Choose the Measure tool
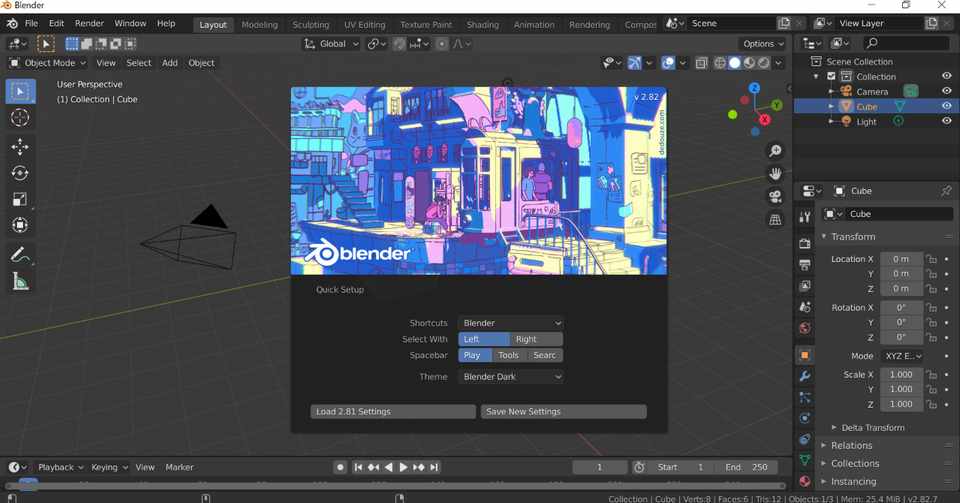Viewport: 960px width, 503px height. coord(20,282)
